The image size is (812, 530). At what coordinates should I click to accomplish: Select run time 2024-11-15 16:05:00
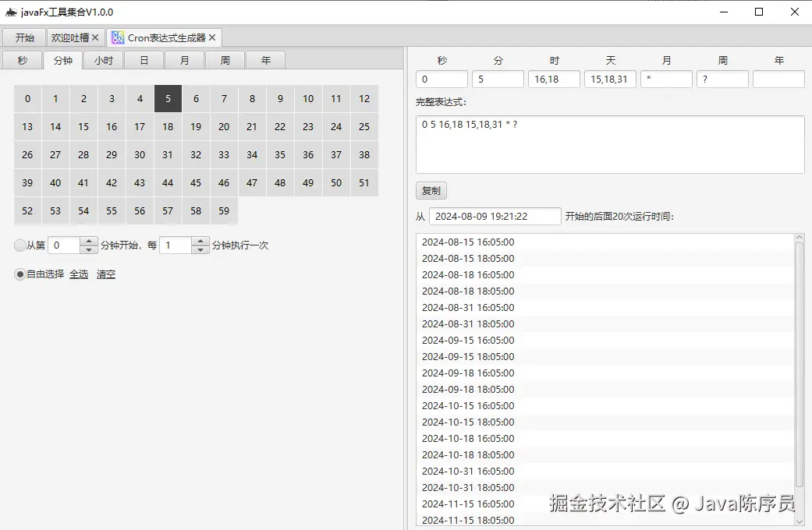pos(605,504)
